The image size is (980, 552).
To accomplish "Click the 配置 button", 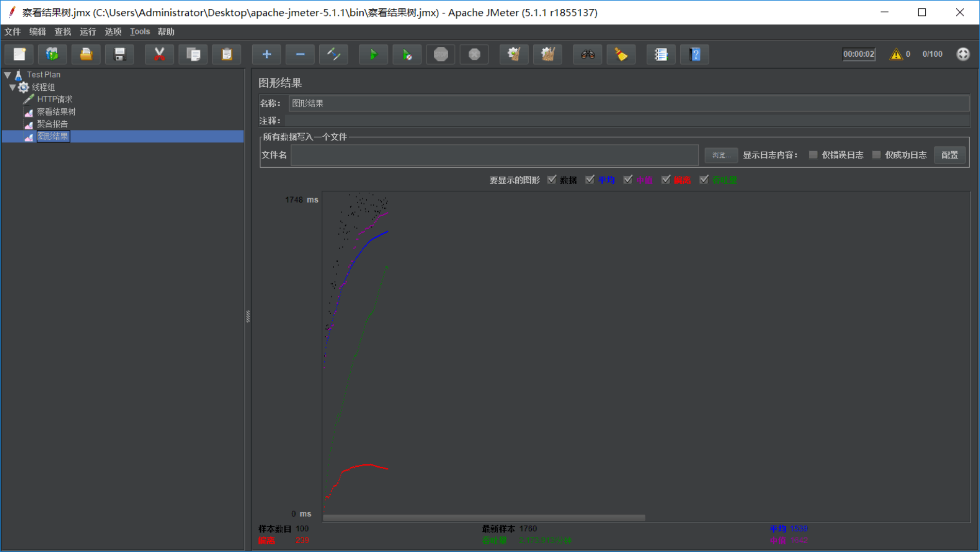I will point(949,155).
